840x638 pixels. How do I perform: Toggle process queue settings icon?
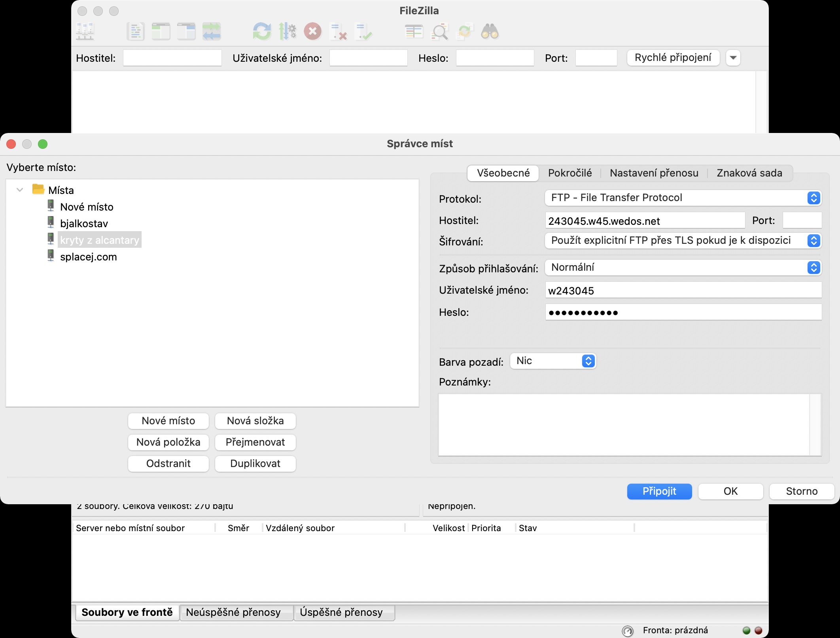point(288,31)
